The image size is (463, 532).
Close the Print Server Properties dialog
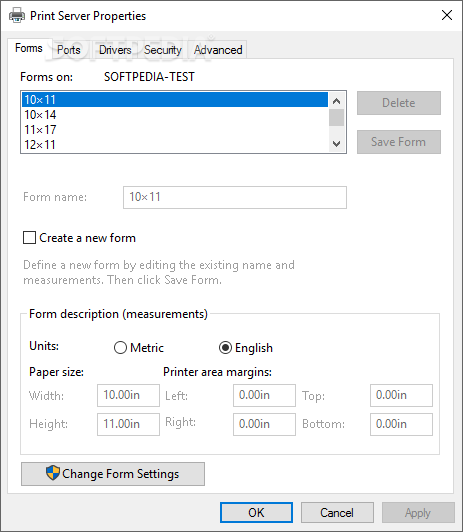[x=447, y=15]
